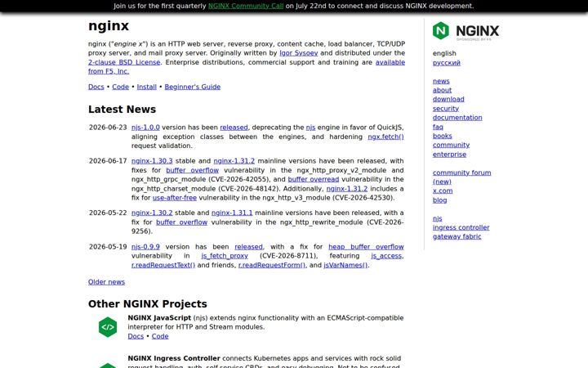Open the js_access link
Viewport: 588px width, 368px height.
tap(386, 256)
